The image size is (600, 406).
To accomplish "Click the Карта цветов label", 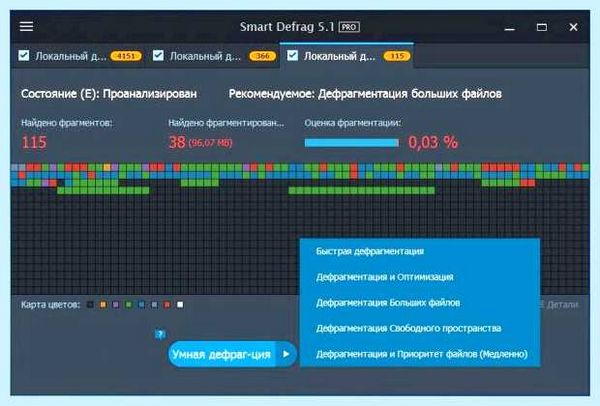I will pos(51,305).
